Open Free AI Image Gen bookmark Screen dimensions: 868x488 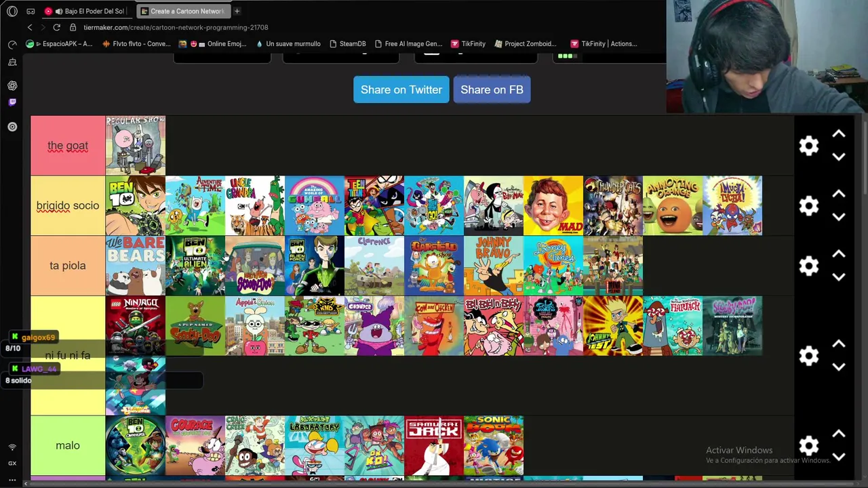pos(408,43)
